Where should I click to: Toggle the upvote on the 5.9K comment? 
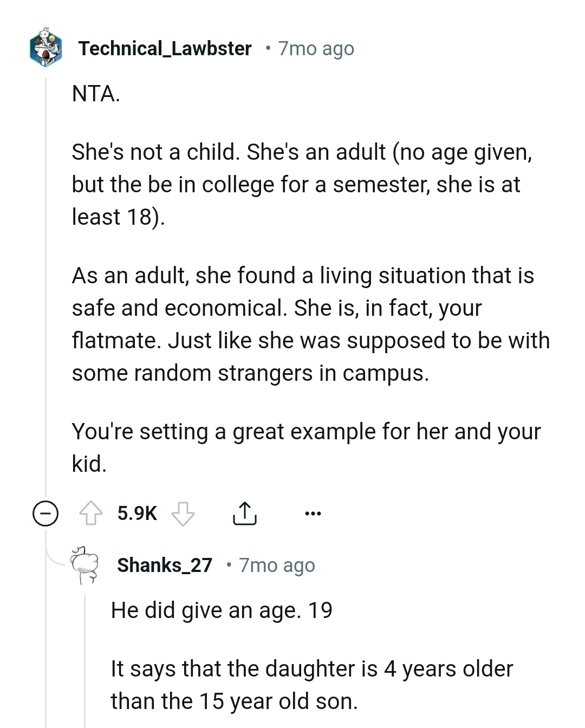pos(90,512)
